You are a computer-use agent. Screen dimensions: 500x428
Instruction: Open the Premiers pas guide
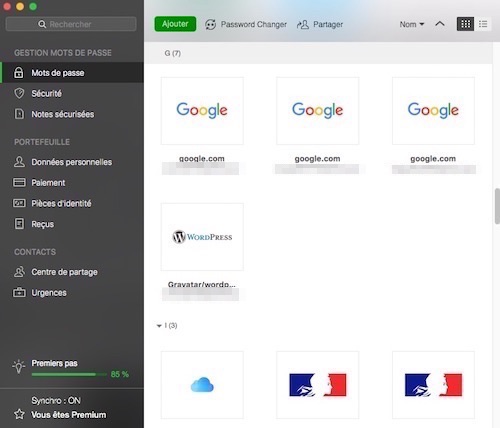[x=54, y=363]
